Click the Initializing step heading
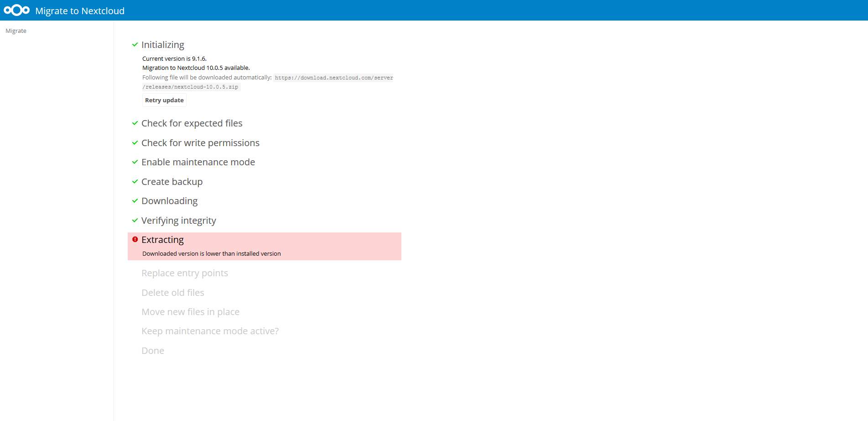The image size is (868, 421). [x=163, y=45]
